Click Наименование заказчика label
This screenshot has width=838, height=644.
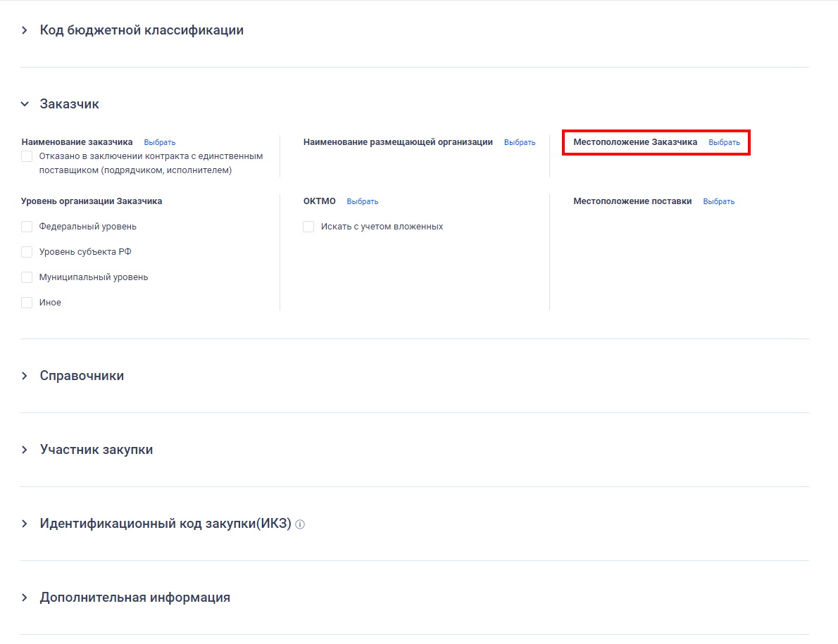click(77, 142)
